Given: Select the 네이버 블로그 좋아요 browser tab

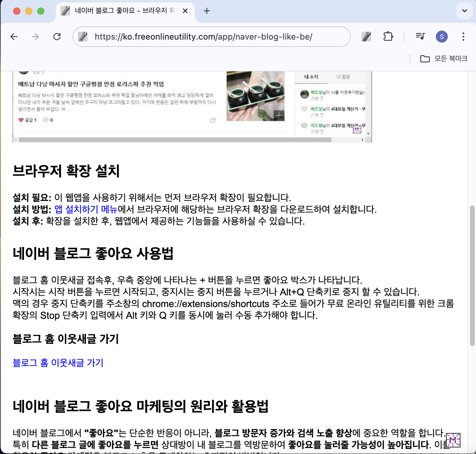Looking at the screenshot, I should tap(120, 11).
